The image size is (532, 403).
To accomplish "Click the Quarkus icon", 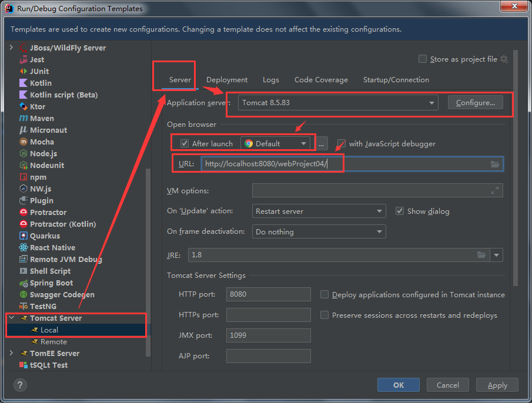I will (x=24, y=236).
